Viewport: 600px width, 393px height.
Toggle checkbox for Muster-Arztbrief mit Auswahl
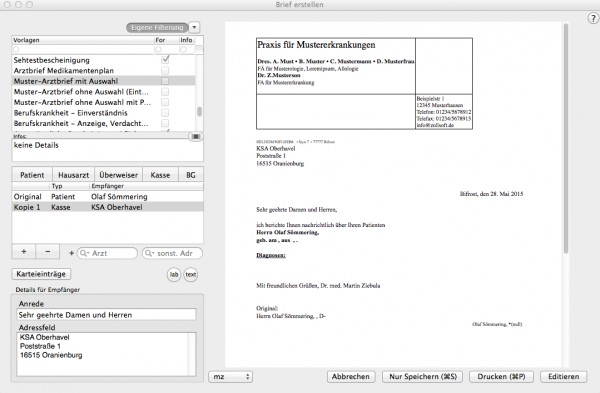coord(165,81)
